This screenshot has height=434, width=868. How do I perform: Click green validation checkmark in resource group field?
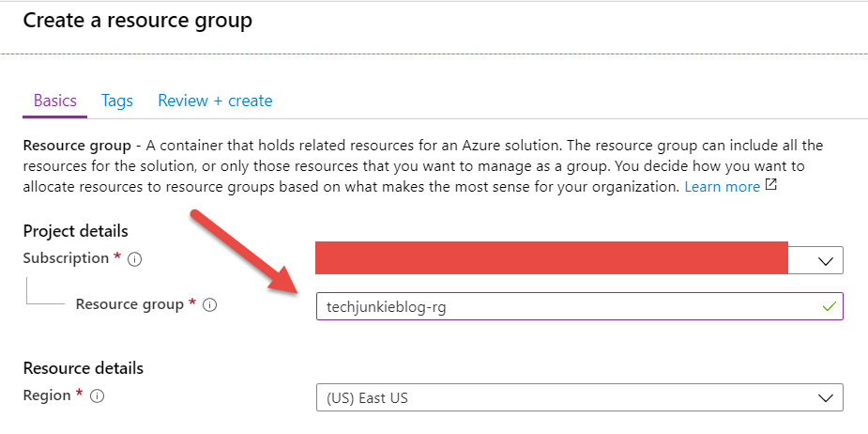[x=828, y=306]
